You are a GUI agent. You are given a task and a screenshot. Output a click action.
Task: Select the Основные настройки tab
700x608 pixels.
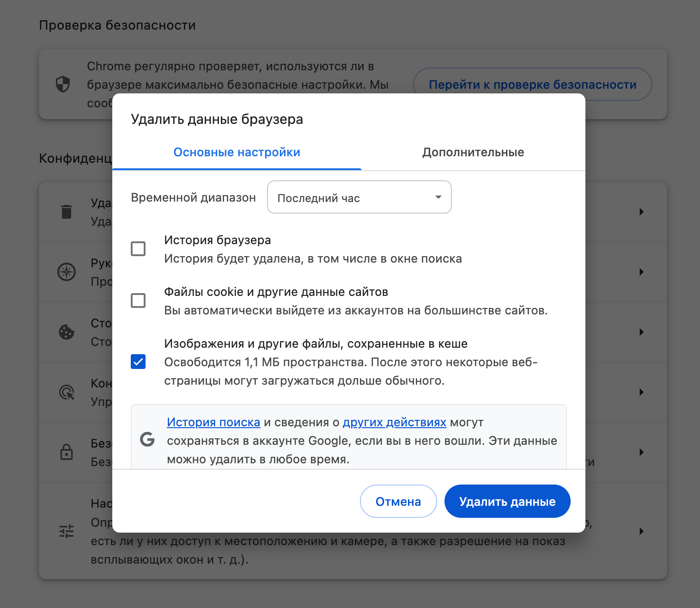click(x=237, y=152)
